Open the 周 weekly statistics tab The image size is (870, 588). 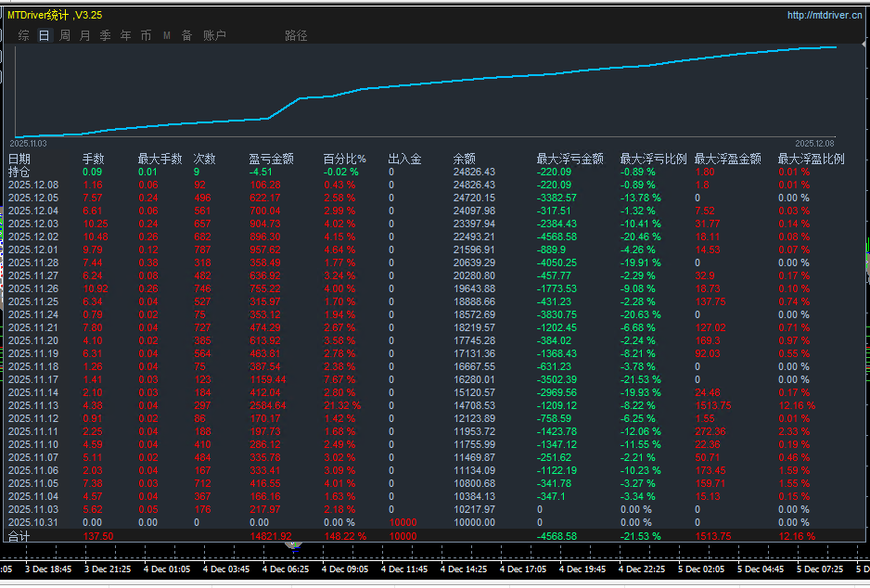point(65,35)
